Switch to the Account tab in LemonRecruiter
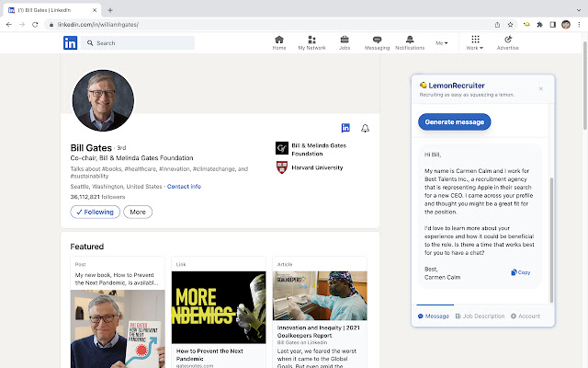The width and height of the screenshot is (588, 368). (x=526, y=316)
